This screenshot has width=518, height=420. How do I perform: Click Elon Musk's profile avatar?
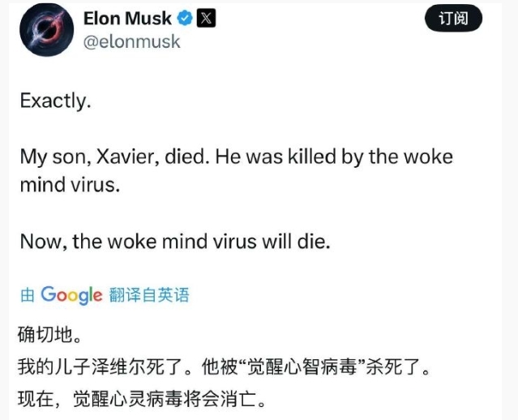coord(47,30)
